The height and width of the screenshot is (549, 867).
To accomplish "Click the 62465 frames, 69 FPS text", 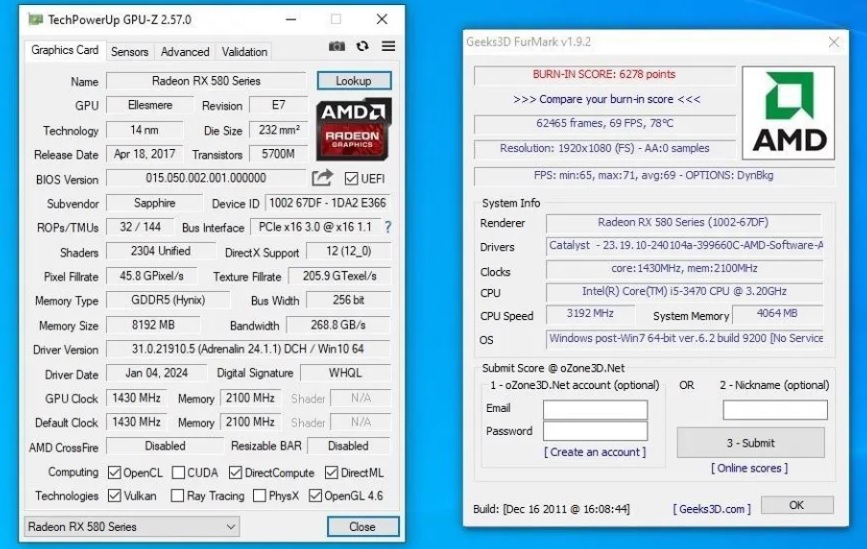I will click(x=604, y=123).
